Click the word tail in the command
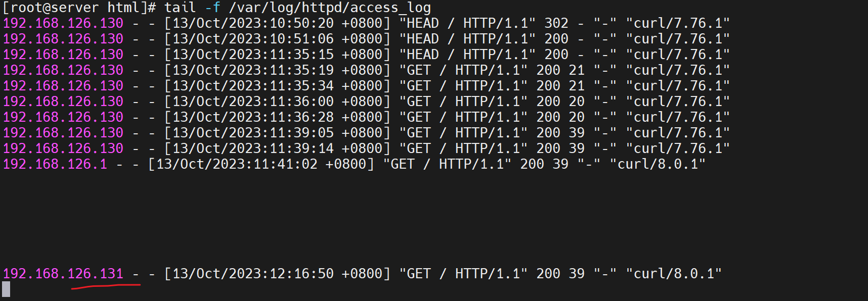 [x=180, y=8]
